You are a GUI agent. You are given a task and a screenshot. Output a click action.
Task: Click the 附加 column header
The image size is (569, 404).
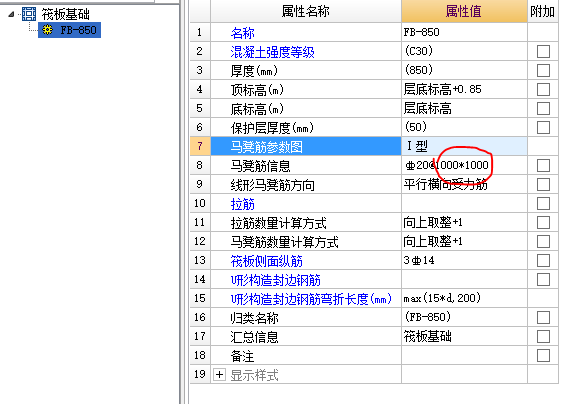pos(543,12)
